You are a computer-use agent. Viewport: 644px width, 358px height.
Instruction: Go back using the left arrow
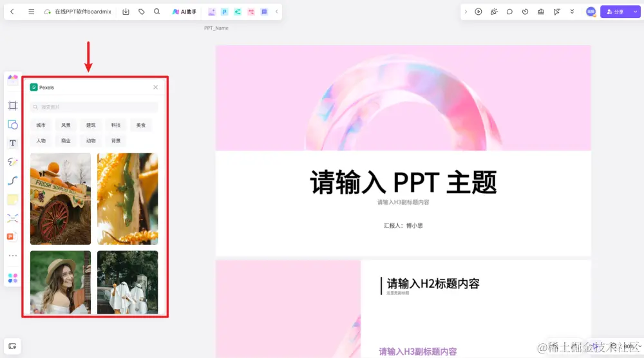coord(12,12)
